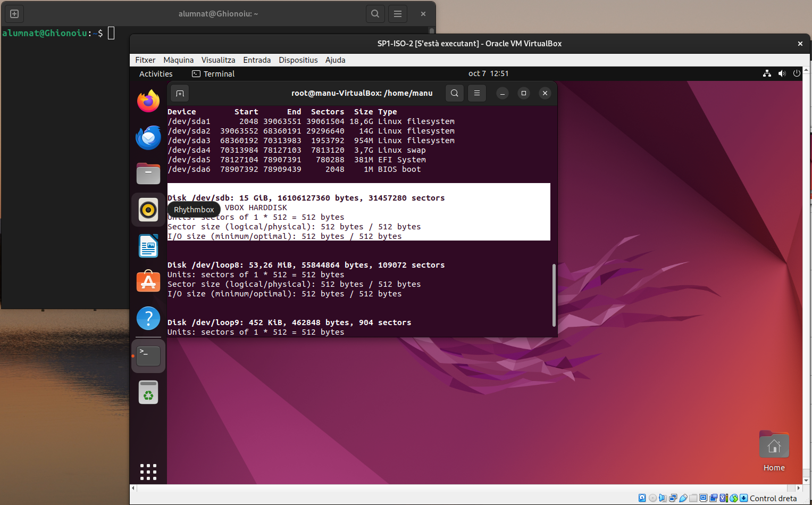Launch Ubuntu Software from the dock
Image resolution: width=812 pixels, height=505 pixels.
[x=148, y=282]
